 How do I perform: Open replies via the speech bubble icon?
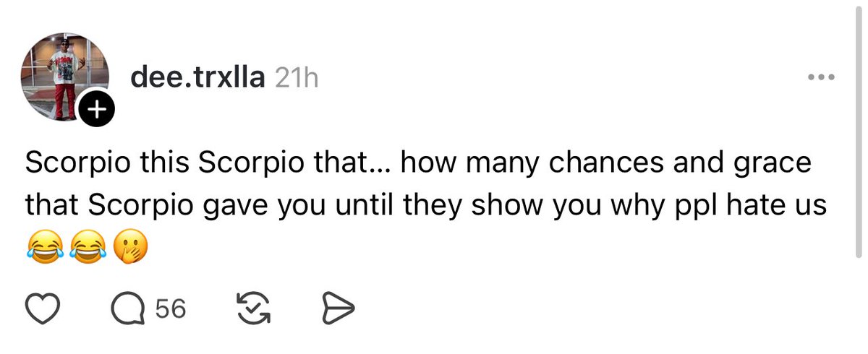pyautogui.click(x=127, y=309)
